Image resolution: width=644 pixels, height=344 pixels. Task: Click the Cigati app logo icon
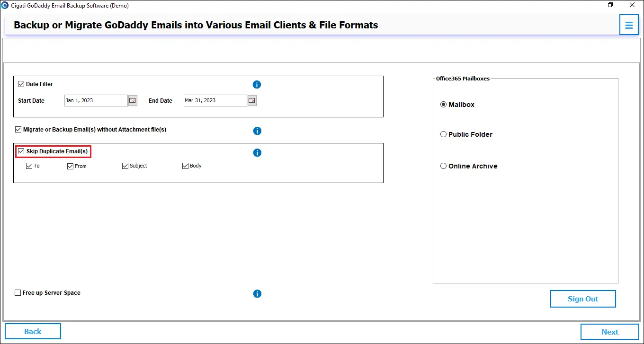click(x=5, y=6)
